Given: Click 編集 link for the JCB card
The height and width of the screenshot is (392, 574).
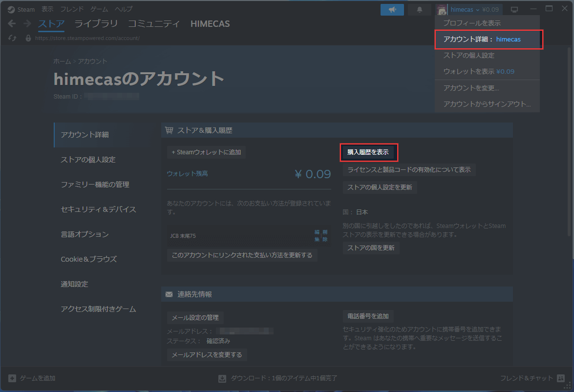Looking at the screenshot, I should (x=317, y=236).
